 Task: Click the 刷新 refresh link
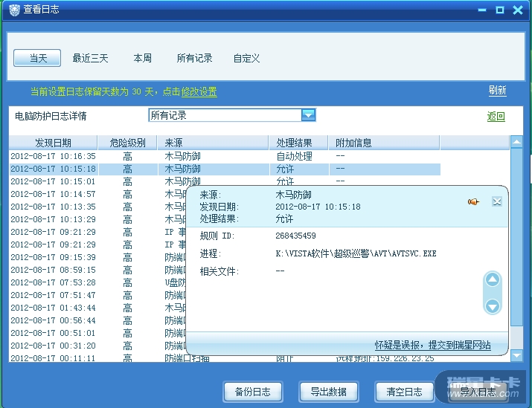pyautogui.click(x=497, y=91)
